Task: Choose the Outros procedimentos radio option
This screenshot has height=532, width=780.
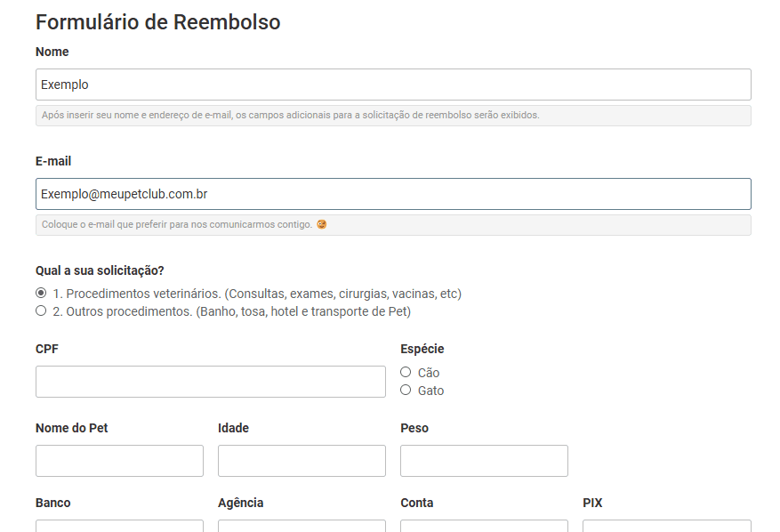Action: [x=41, y=311]
